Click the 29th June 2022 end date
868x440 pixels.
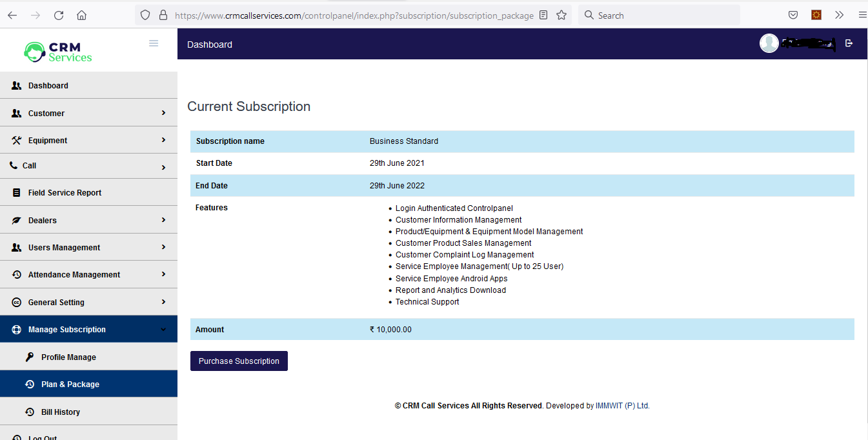click(397, 186)
